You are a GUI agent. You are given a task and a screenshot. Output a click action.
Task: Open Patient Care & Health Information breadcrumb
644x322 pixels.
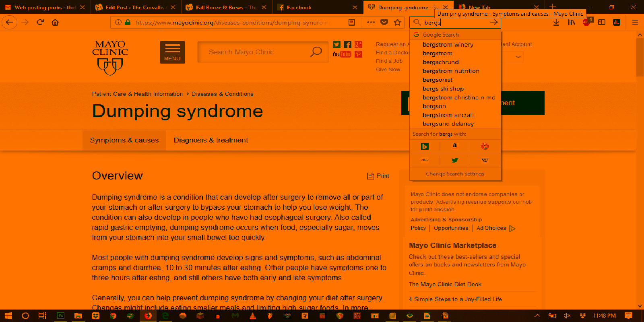137,94
